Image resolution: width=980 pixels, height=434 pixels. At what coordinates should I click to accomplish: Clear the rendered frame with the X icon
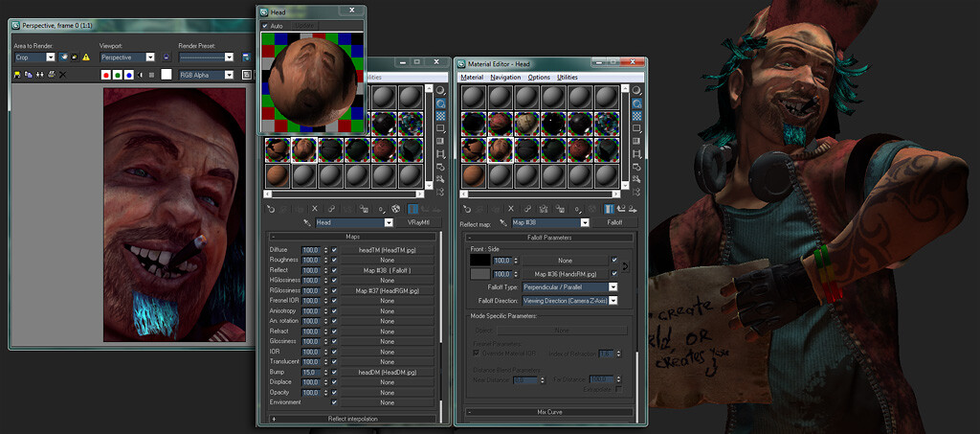[62, 75]
